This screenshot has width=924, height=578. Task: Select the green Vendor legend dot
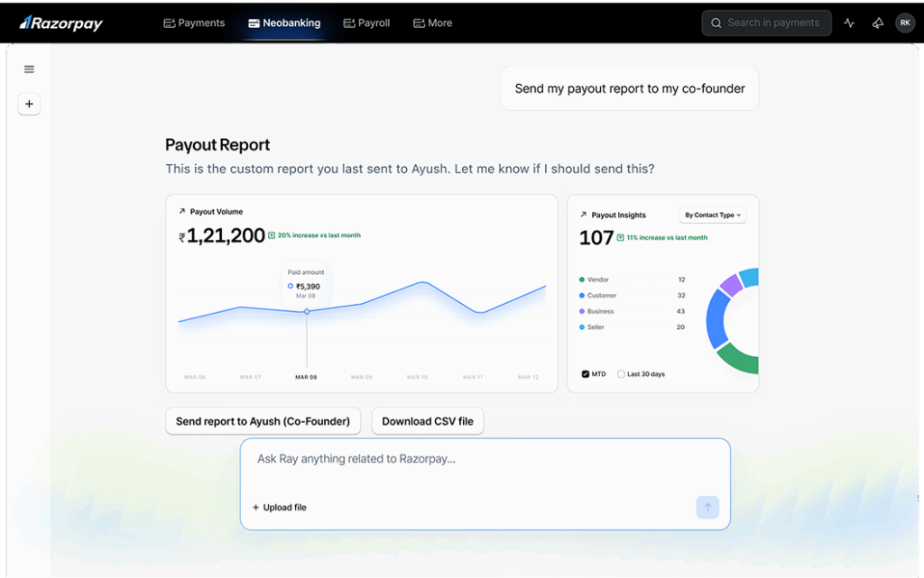pyautogui.click(x=582, y=280)
